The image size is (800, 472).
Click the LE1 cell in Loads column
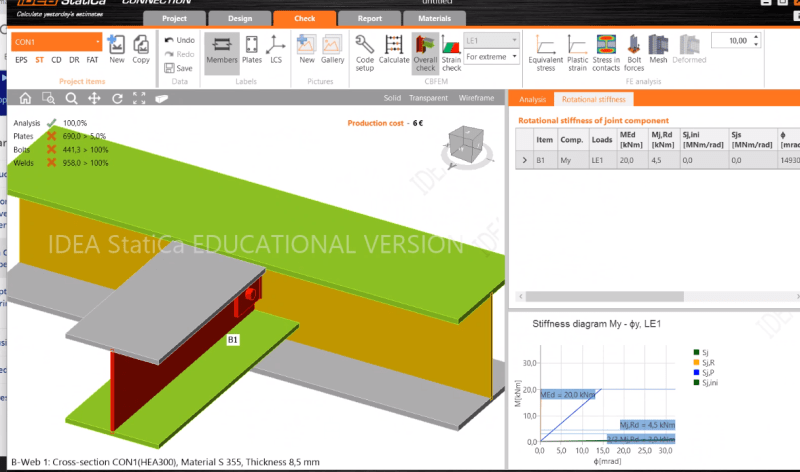(601, 160)
